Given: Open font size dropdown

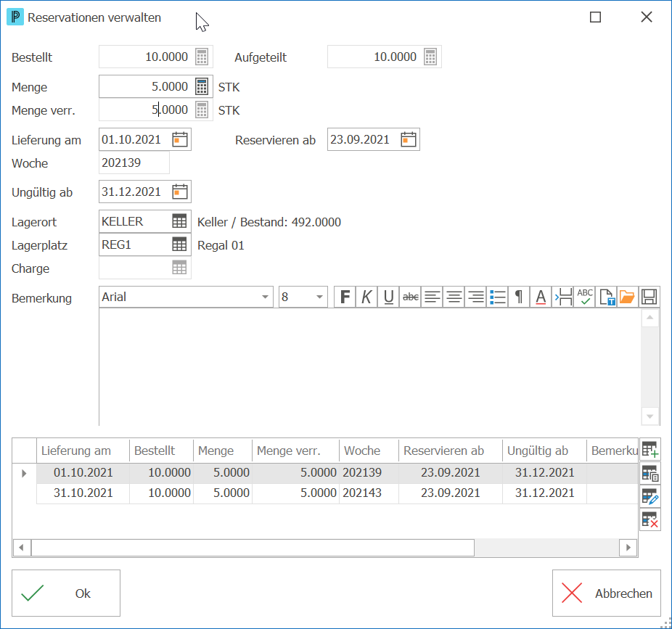Looking at the screenshot, I should [319, 297].
